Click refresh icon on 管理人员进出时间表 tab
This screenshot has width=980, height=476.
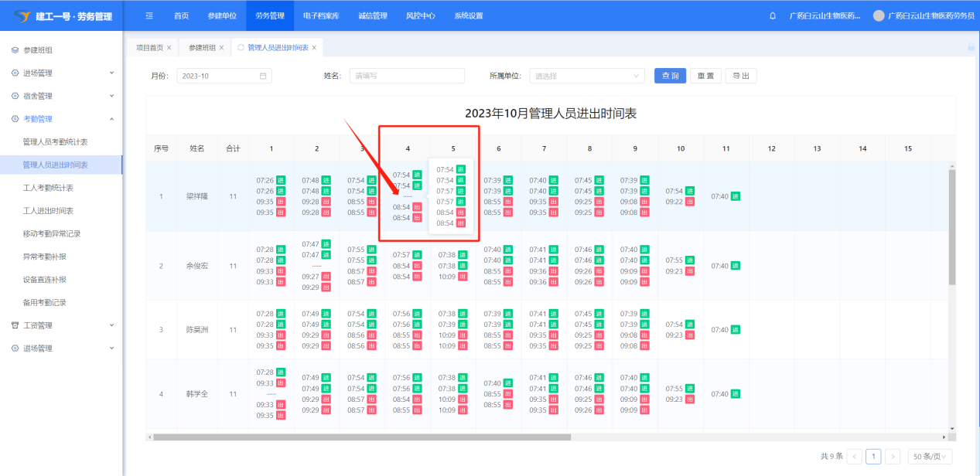point(241,48)
